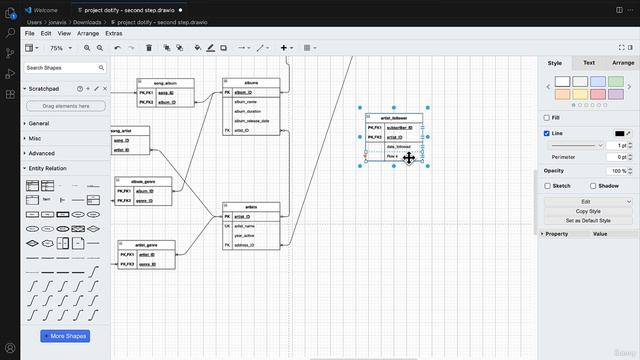Switch to the Arrange format tab
Viewport: 640px width, 360px height.
point(623,63)
